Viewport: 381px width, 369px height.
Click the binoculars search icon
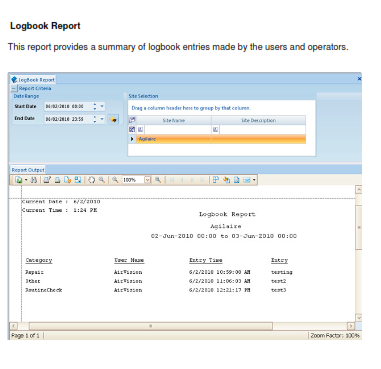pos(34,180)
